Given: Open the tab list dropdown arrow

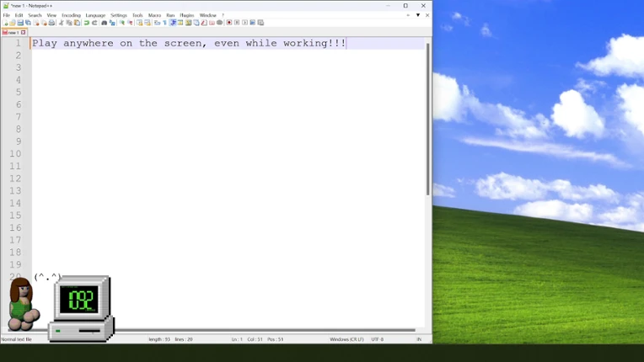Looking at the screenshot, I should [418, 15].
